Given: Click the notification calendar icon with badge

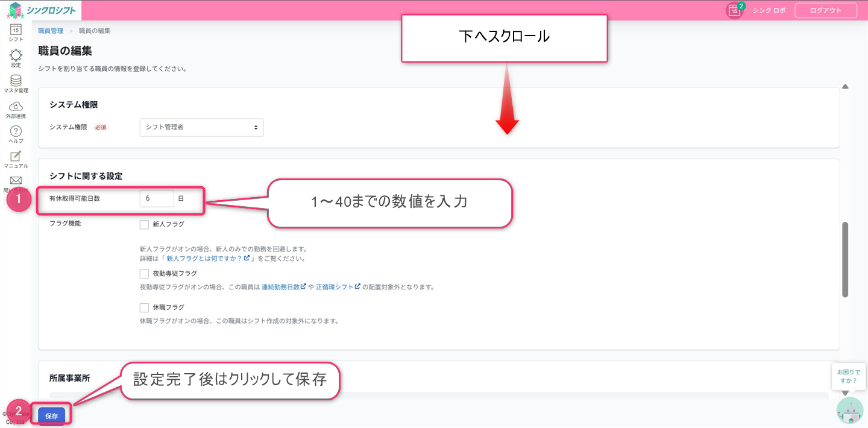Looking at the screenshot, I should [x=734, y=10].
